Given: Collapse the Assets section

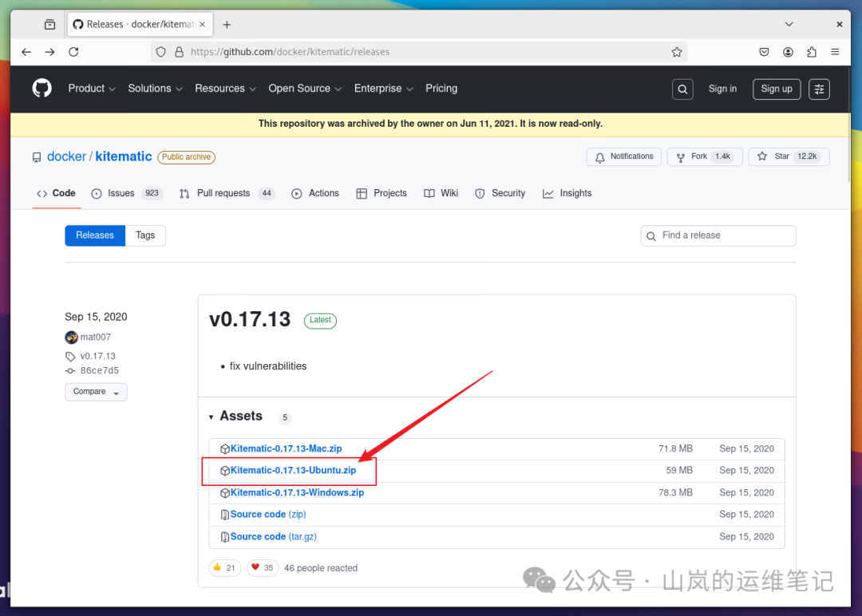Looking at the screenshot, I should pyautogui.click(x=212, y=416).
